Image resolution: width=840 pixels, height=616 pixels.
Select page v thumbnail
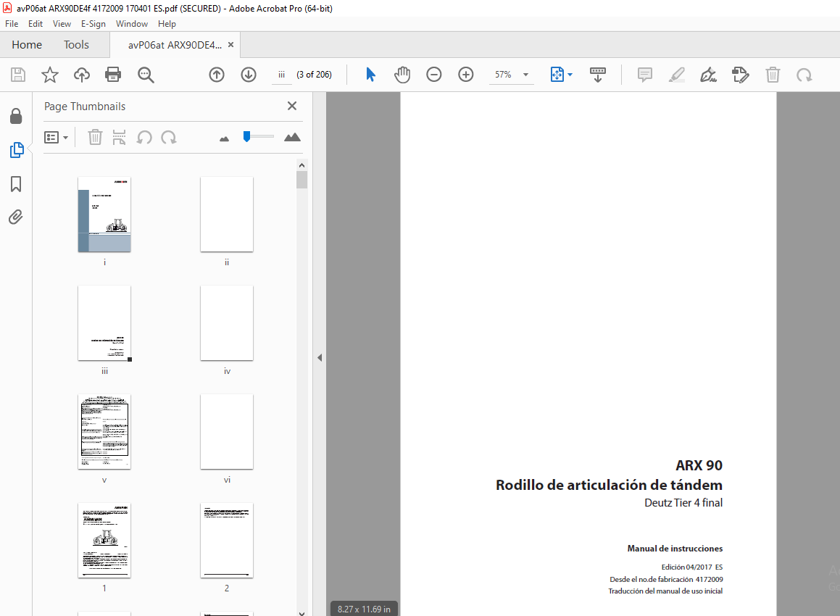click(104, 432)
